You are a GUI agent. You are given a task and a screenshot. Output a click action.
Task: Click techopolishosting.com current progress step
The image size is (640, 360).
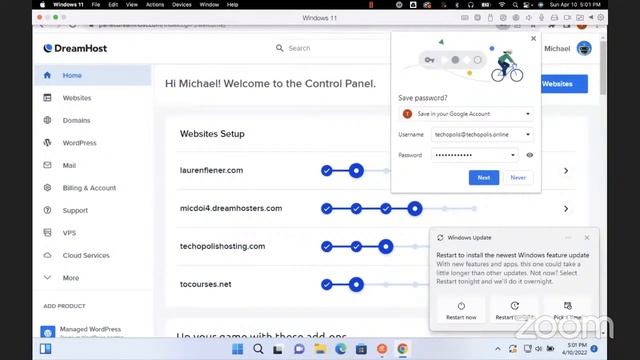[x=385, y=247]
